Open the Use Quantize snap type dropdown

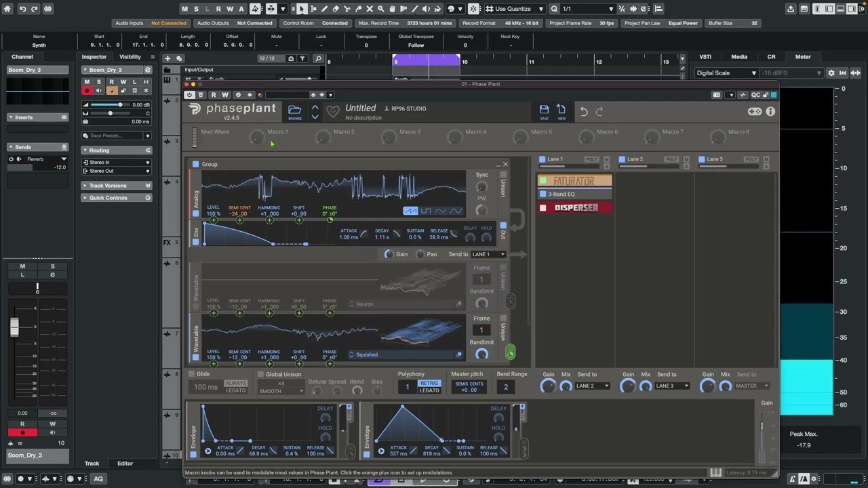tap(517, 9)
